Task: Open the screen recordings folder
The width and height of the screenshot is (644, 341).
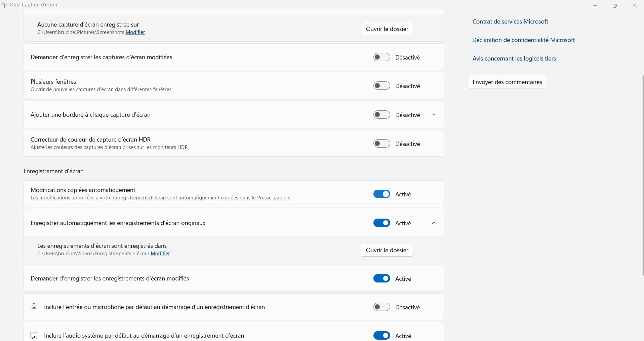Action: pos(387,250)
